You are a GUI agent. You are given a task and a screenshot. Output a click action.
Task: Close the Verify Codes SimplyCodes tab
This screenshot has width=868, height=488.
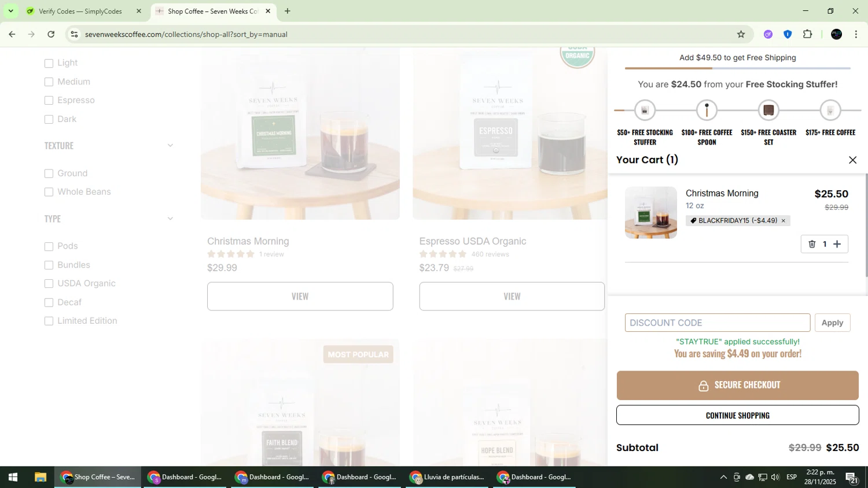coord(139,11)
